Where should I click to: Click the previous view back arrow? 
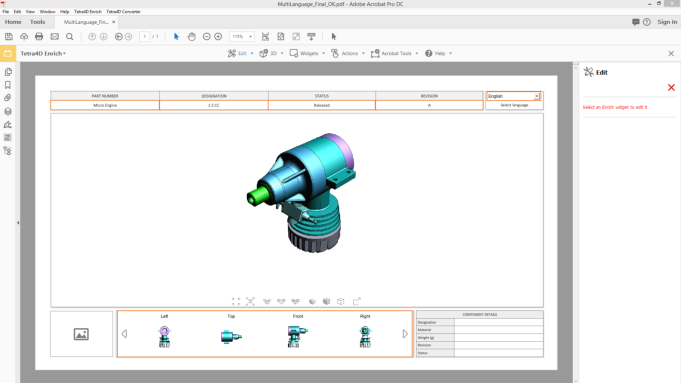[119, 36]
